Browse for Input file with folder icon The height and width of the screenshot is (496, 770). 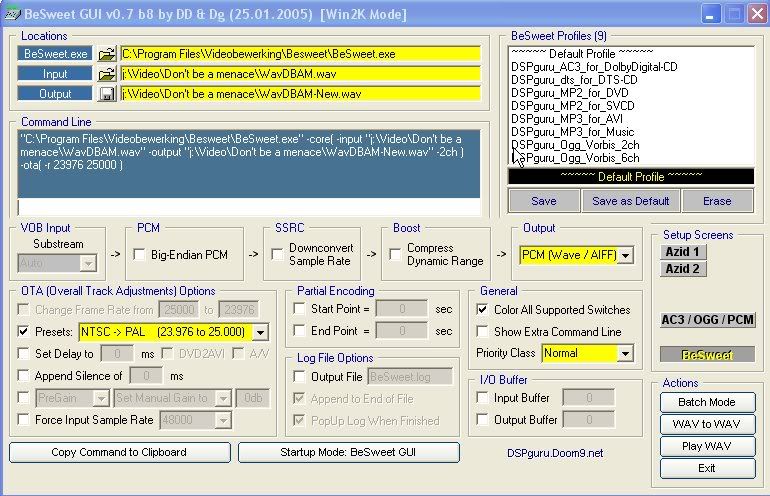click(107, 74)
